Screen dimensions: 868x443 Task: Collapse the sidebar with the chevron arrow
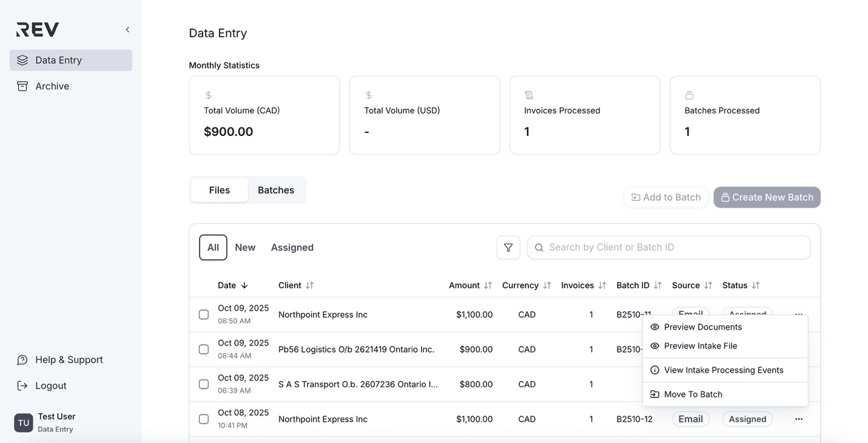[127, 30]
